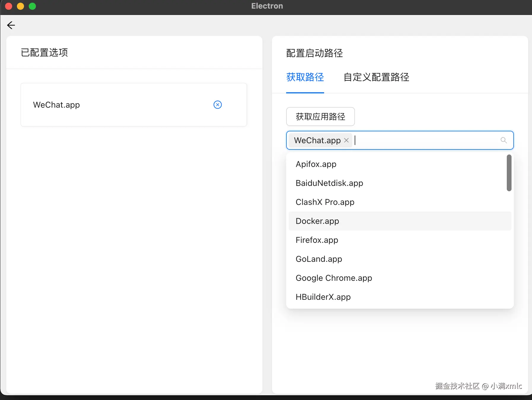Minimize the Electron window with the yellow button
Viewport: 532px width, 400px height.
coord(20,6)
